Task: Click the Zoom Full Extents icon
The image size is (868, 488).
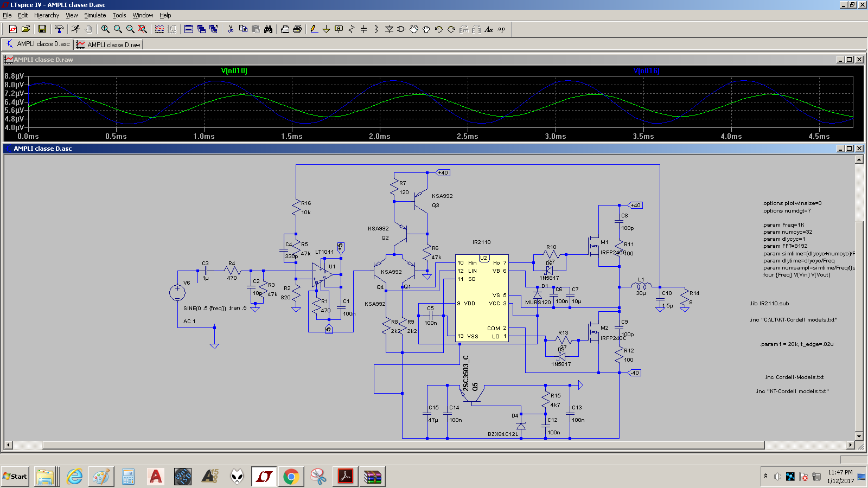Action: (143, 29)
